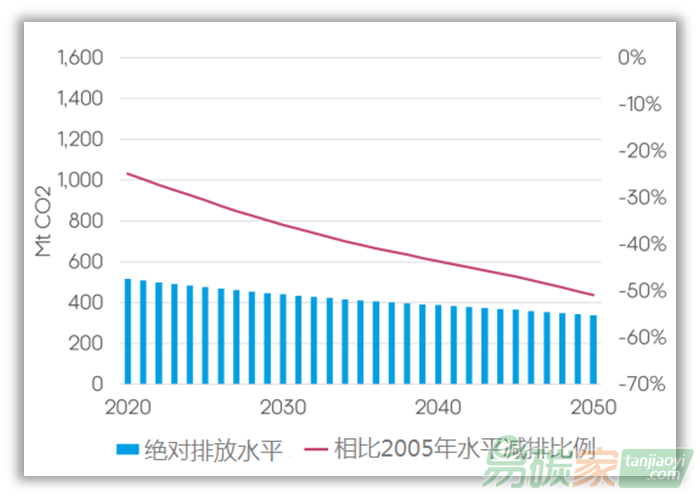The height and width of the screenshot is (498, 700).
Task: Click the 2040 x-axis label
Action: pos(438,408)
